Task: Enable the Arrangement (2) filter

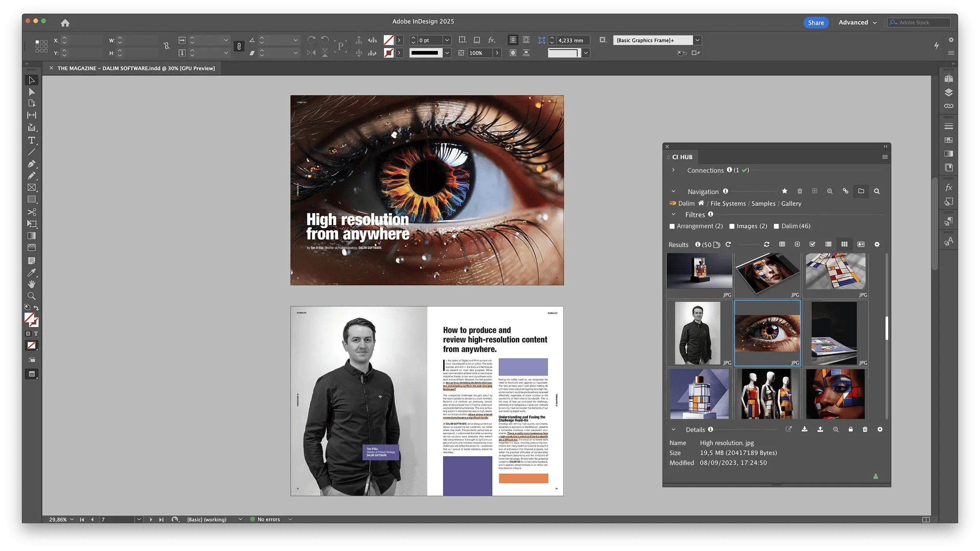Action: 672,227
